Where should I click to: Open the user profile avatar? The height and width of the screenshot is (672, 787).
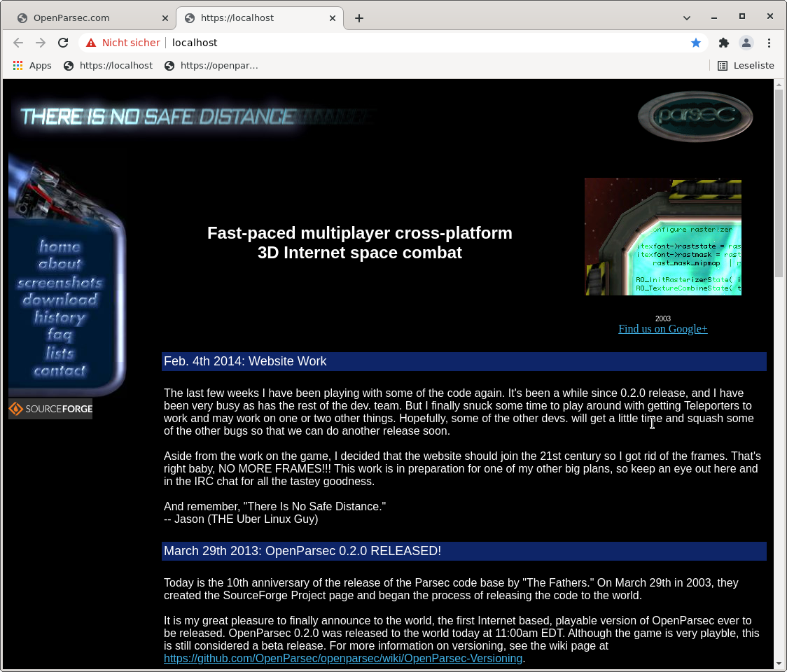[x=746, y=43]
